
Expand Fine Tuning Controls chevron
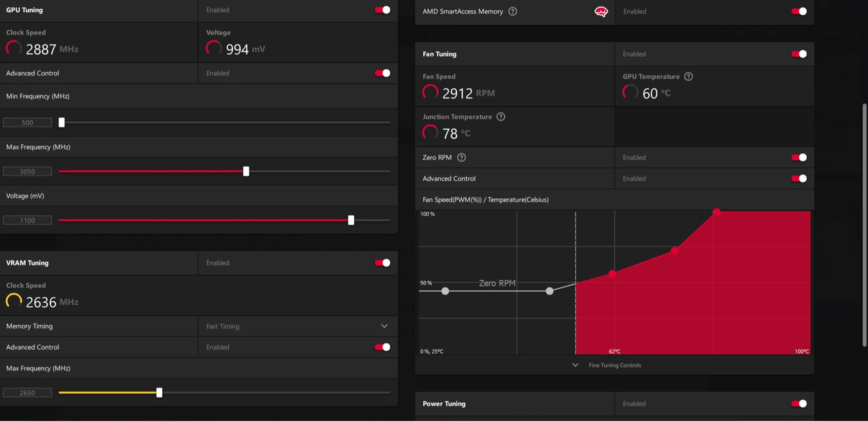(575, 365)
